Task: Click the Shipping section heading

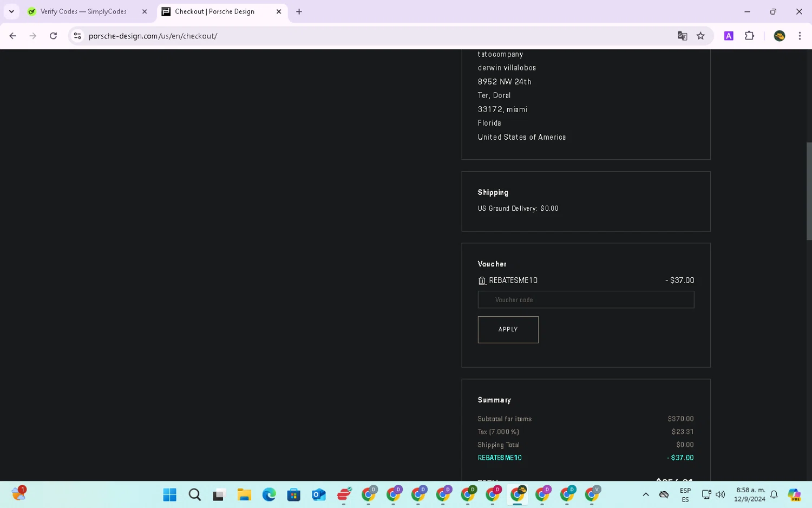Action: (493, 192)
